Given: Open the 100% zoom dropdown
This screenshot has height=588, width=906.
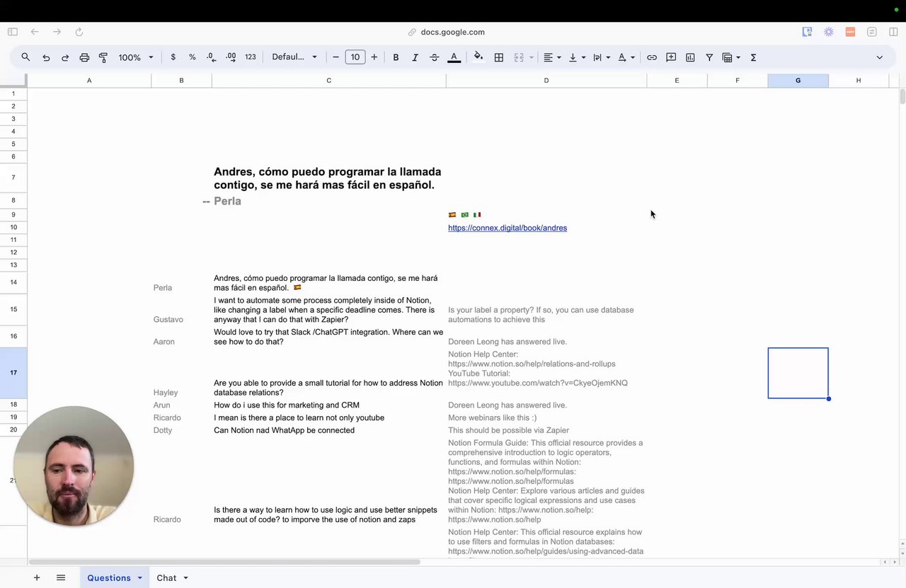Looking at the screenshot, I should 136,57.
